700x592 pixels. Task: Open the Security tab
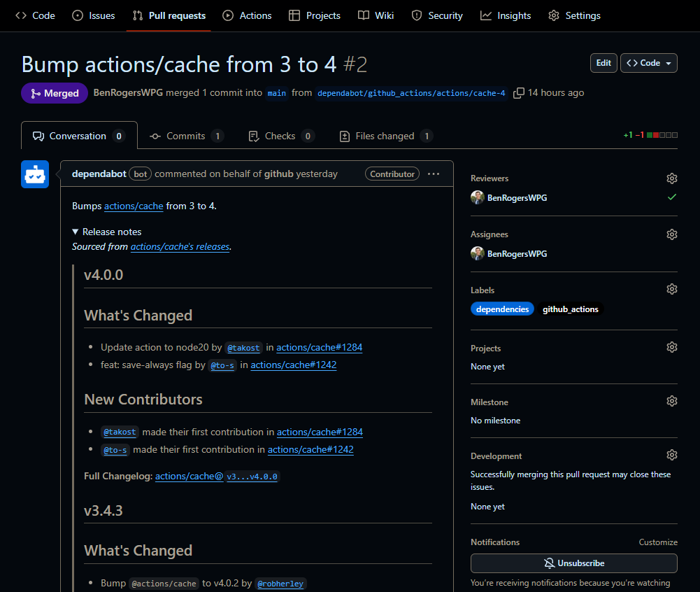[437, 15]
